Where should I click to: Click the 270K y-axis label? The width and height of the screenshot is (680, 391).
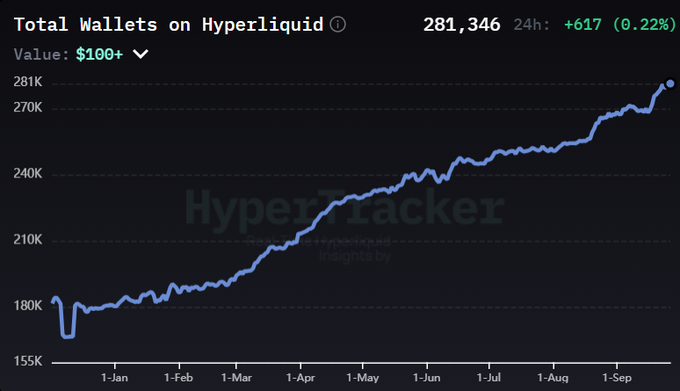(28, 107)
